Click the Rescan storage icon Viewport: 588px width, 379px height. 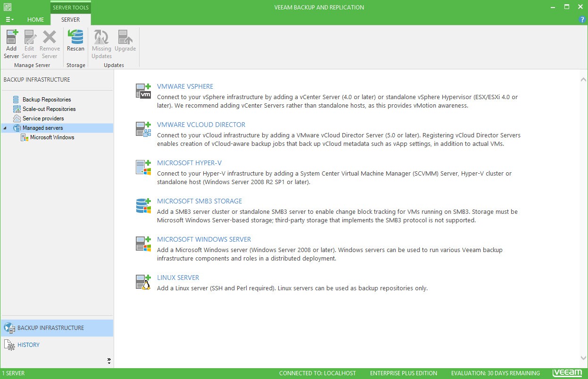[x=75, y=37]
